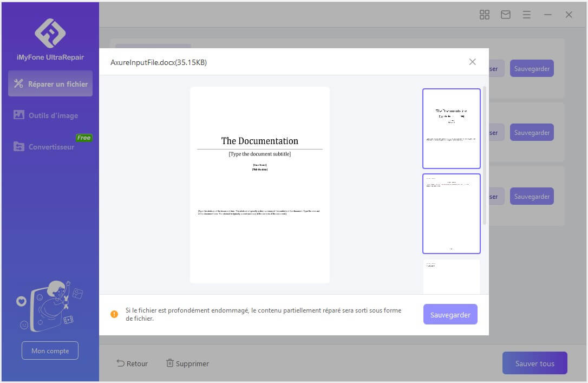This screenshot has height=383, width=588.
Task: Select Réparer un fichier in sidebar
Action: [x=50, y=84]
